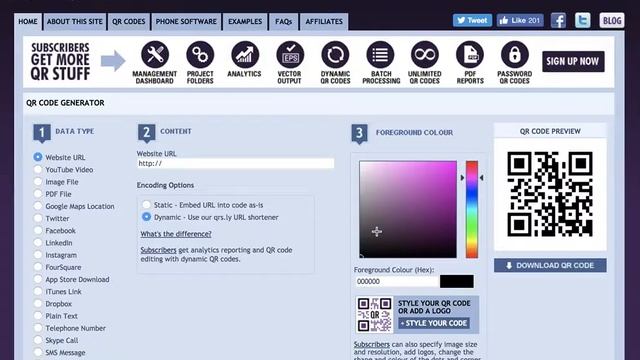Choose the Telephone Number data type
The width and height of the screenshot is (640, 360).
38,328
